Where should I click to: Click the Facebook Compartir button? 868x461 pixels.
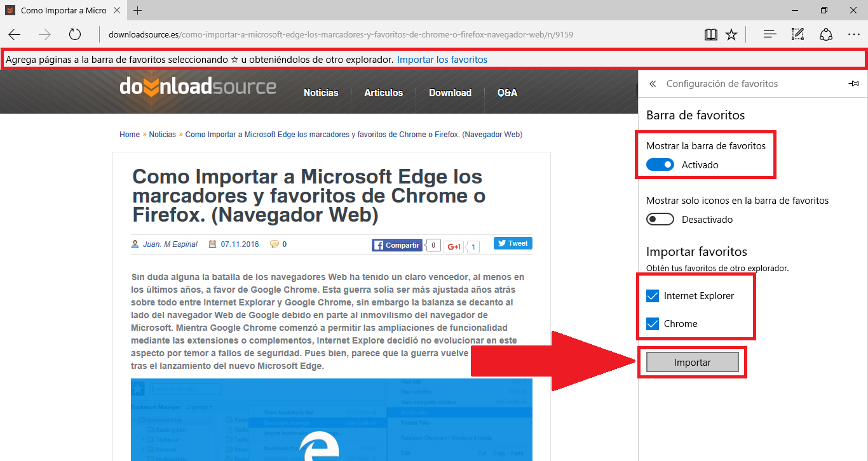pyautogui.click(x=397, y=245)
